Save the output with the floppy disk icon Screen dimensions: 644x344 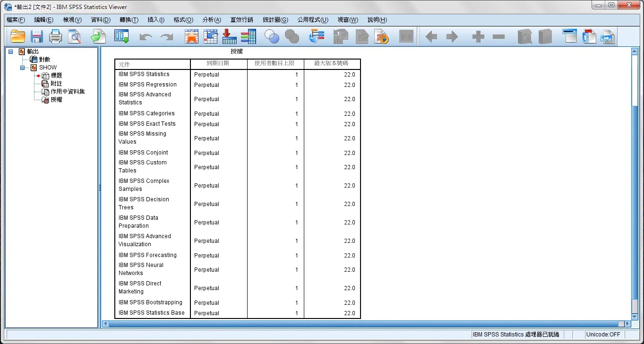(37, 36)
